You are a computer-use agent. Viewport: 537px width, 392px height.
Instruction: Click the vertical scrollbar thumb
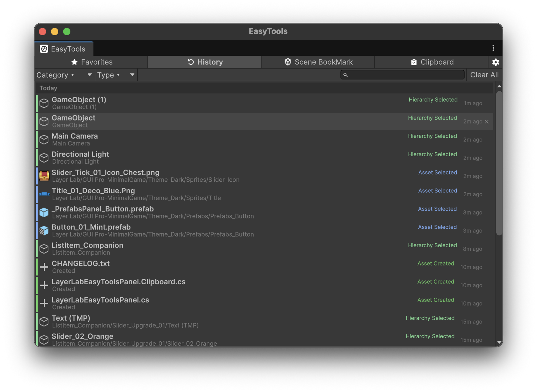point(499,163)
